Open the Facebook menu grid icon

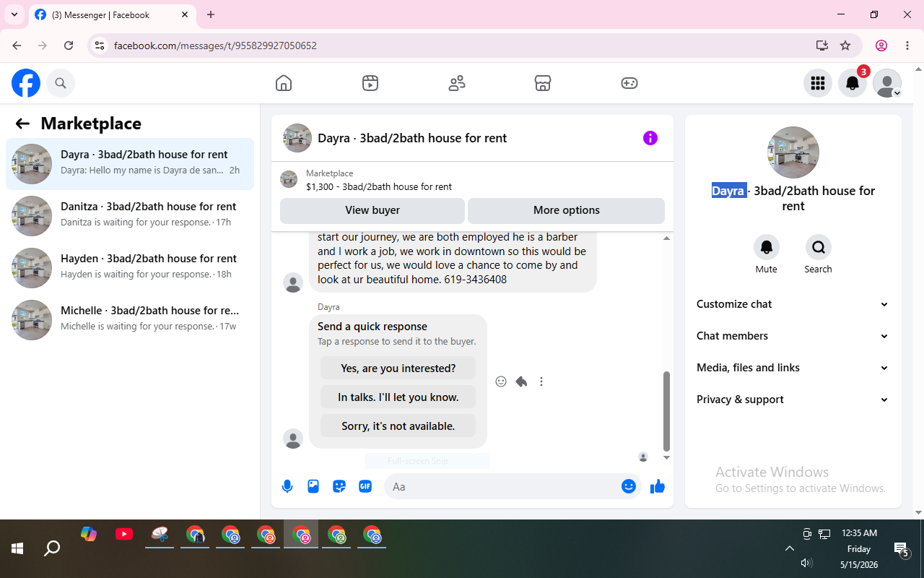(x=818, y=83)
